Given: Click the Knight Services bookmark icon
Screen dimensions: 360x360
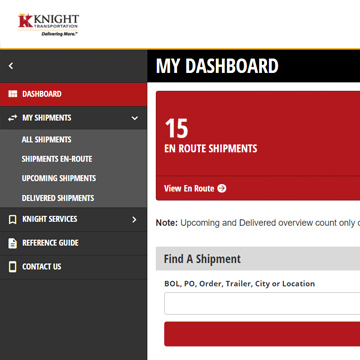Looking at the screenshot, I should tap(12, 219).
